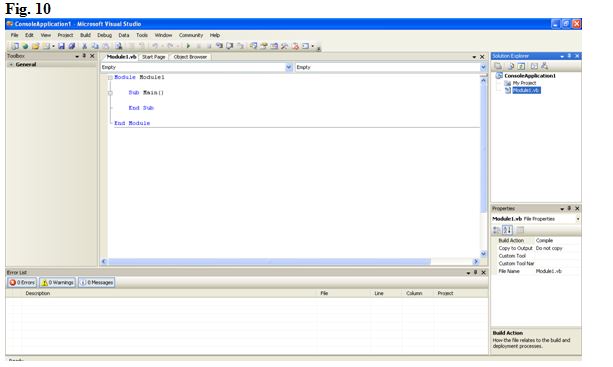Open the File menu
Viewport: 613px width, 367px height.
click(x=14, y=35)
